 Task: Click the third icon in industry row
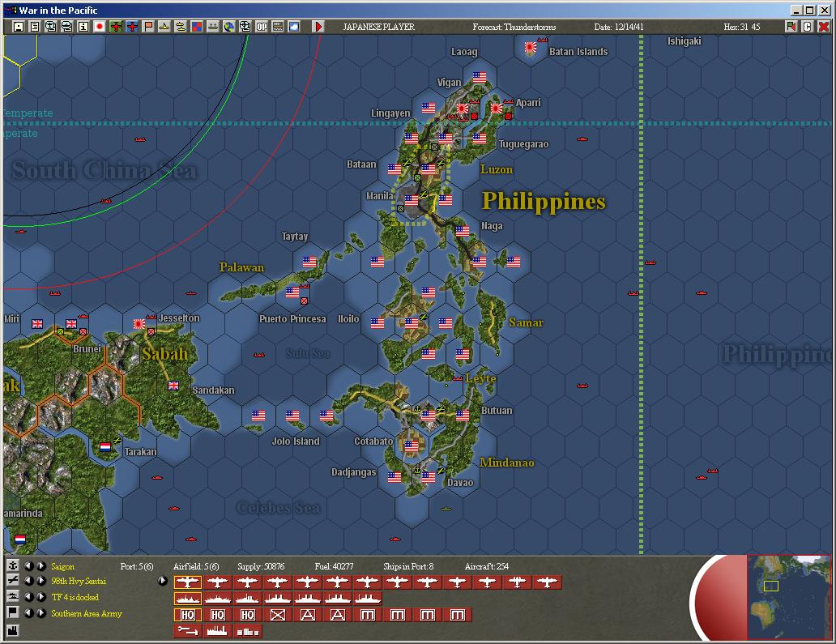pyautogui.click(x=247, y=631)
